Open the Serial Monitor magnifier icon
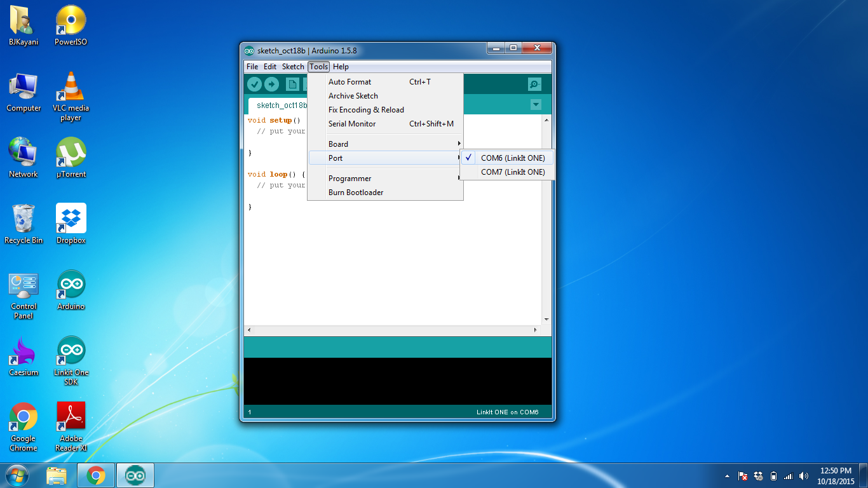Screen dimensions: 868x488 534,85
